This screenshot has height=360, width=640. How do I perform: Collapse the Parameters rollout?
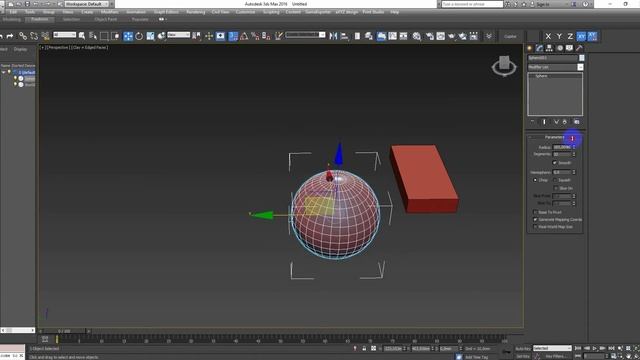[554, 137]
